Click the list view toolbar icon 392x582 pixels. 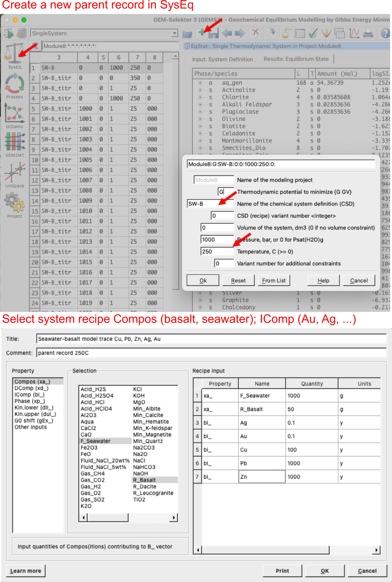[300, 33]
